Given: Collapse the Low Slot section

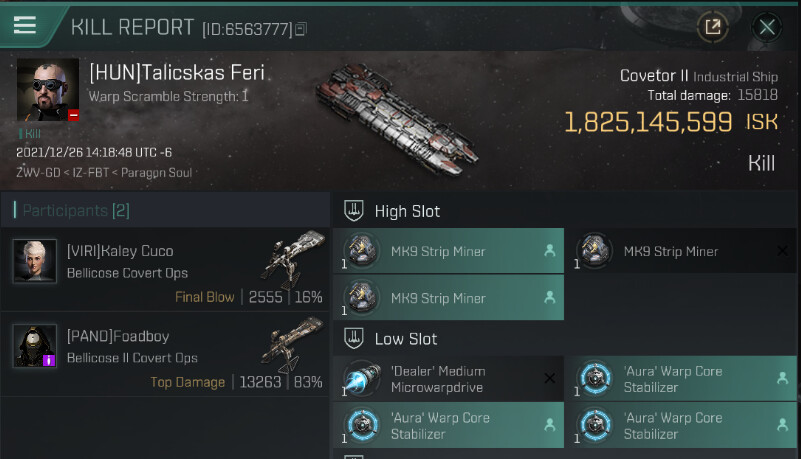Looking at the screenshot, I should coord(352,339).
